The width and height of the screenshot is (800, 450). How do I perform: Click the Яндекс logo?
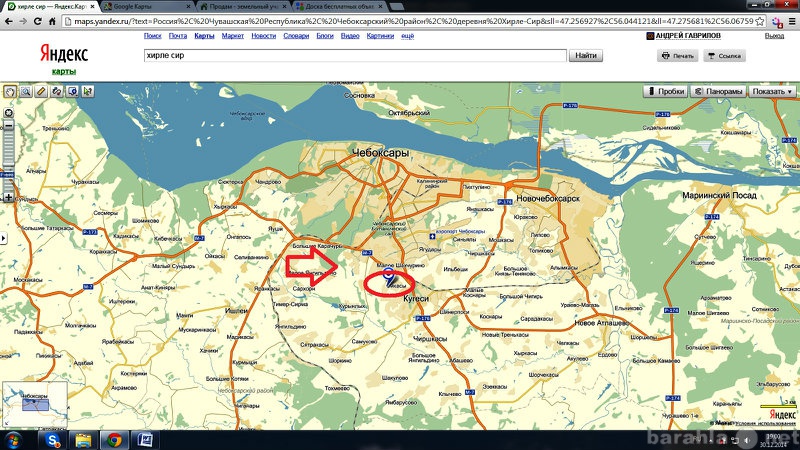pyautogui.click(x=64, y=54)
